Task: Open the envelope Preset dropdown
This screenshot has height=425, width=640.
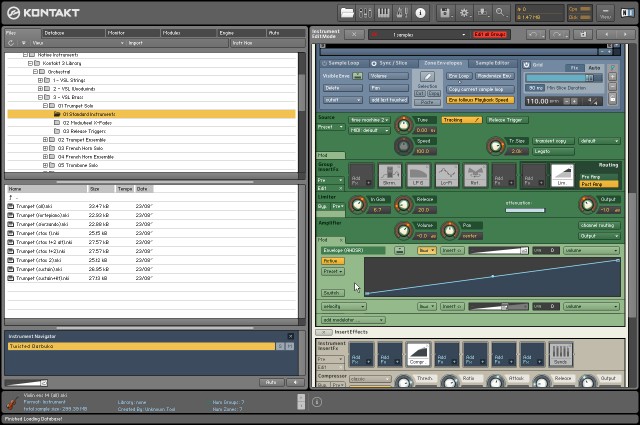Action: 333,271
